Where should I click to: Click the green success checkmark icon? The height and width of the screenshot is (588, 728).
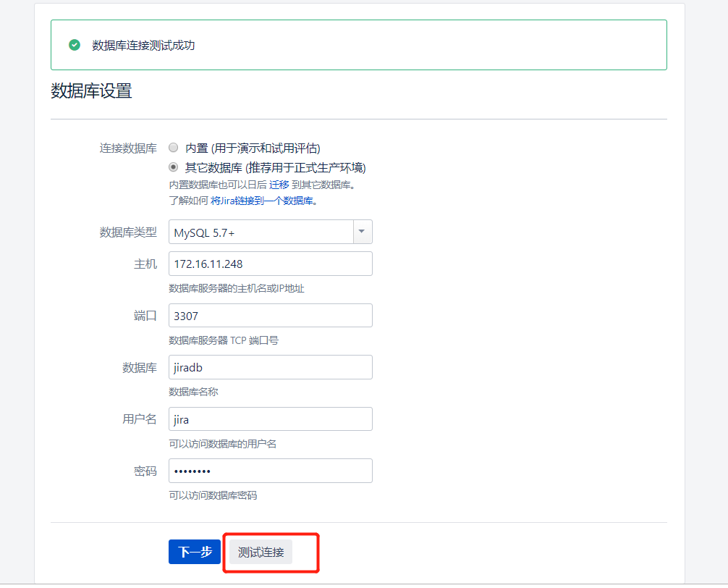75,45
